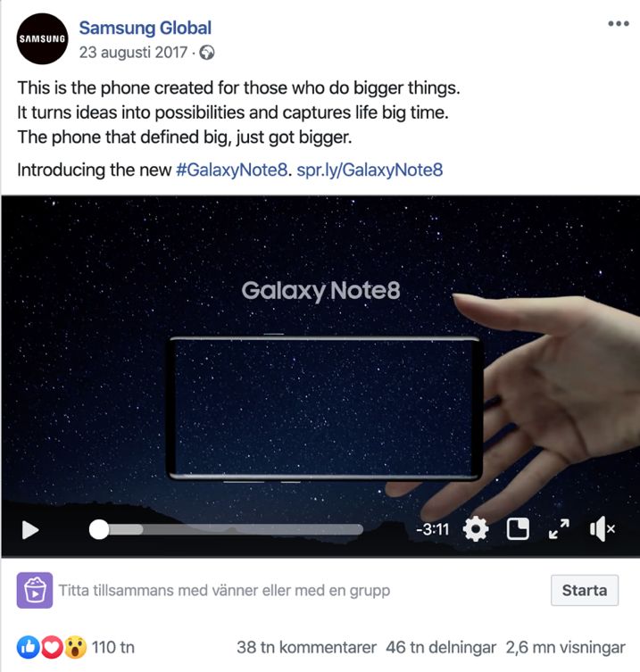The height and width of the screenshot is (672, 640).
Task: Open the #GalaxyNote8 hashtag
Action: [x=231, y=170]
